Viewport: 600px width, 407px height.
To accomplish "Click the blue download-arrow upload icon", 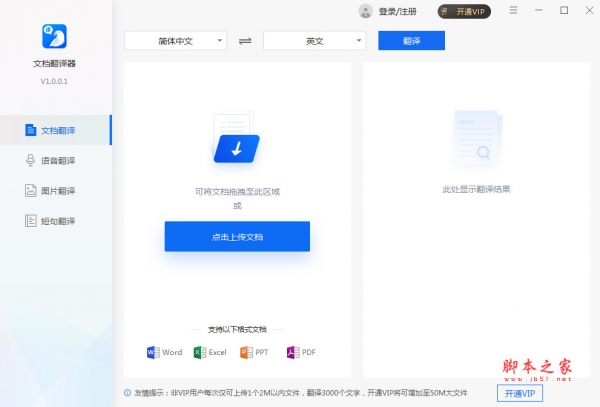I will tap(236, 148).
